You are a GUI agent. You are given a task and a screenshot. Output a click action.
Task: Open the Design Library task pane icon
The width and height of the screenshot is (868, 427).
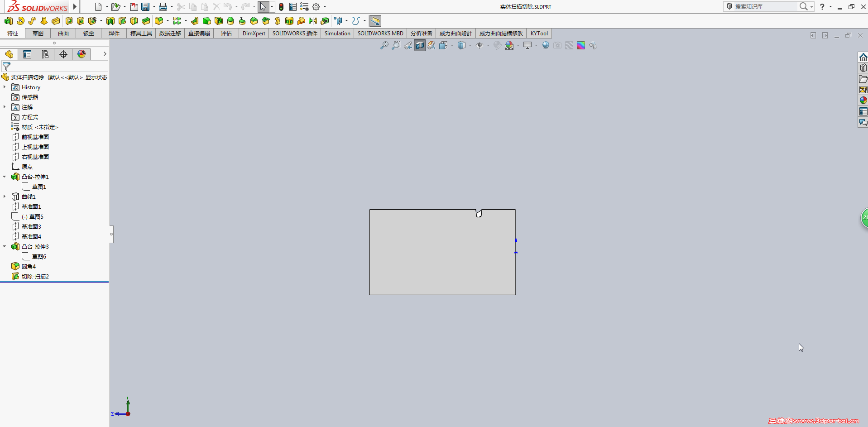(x=863, y=68)
